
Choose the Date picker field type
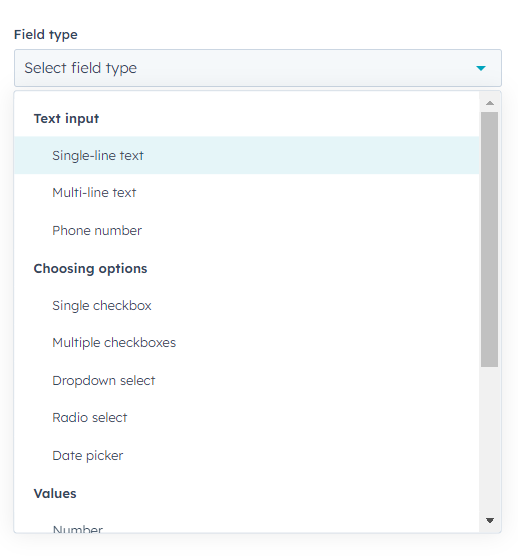point(246,455)
